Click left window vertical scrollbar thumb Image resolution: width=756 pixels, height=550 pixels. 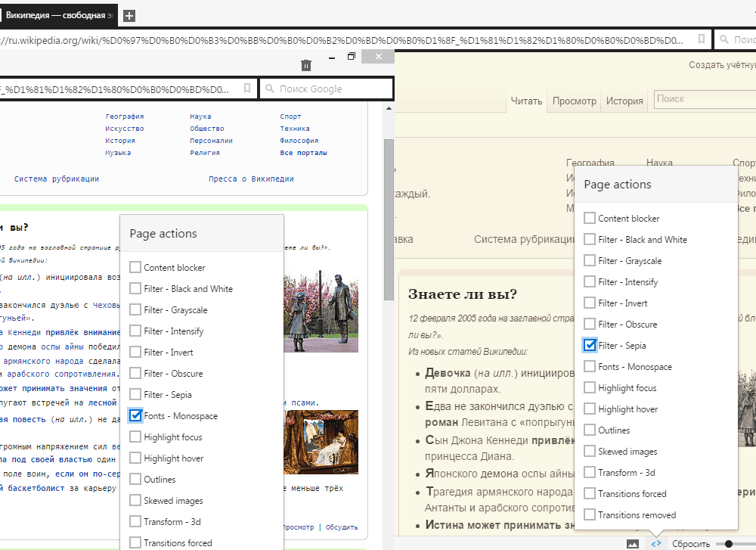coord(389,219)
